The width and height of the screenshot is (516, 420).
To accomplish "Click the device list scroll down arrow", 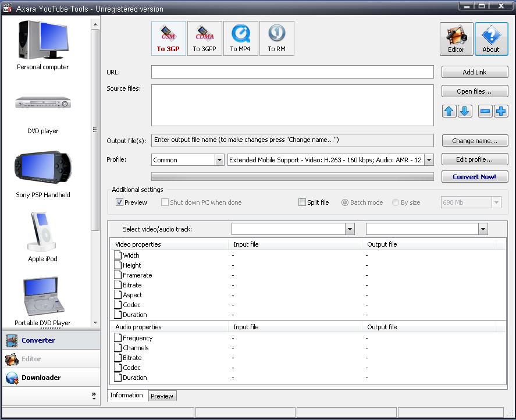I will click(x=95, y=323).
